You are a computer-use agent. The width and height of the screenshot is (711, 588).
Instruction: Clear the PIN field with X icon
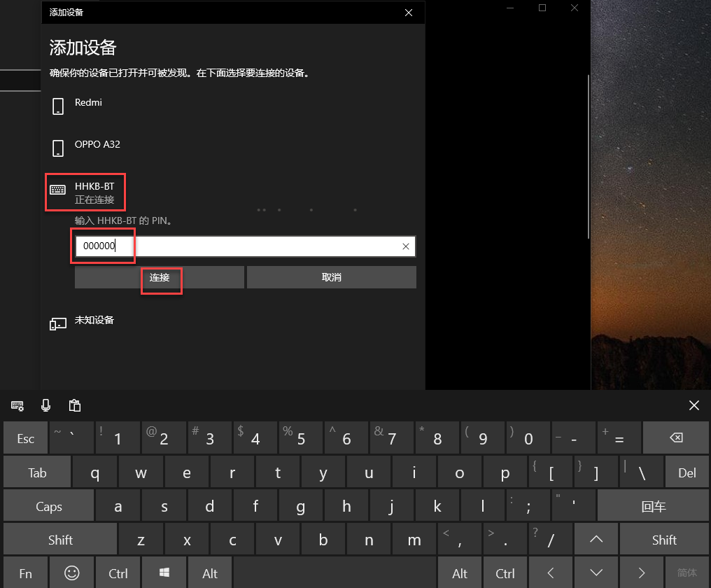(x=406, y=246)
